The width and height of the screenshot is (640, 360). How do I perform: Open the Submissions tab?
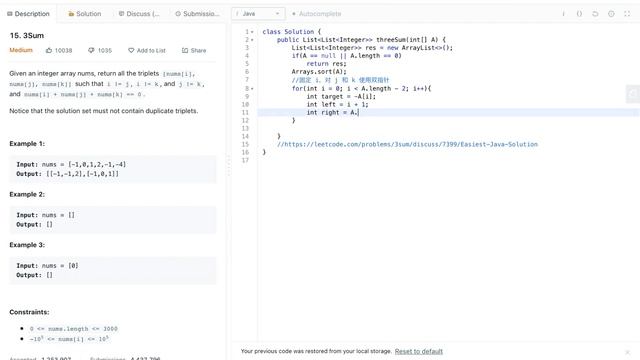coord(197,13)
